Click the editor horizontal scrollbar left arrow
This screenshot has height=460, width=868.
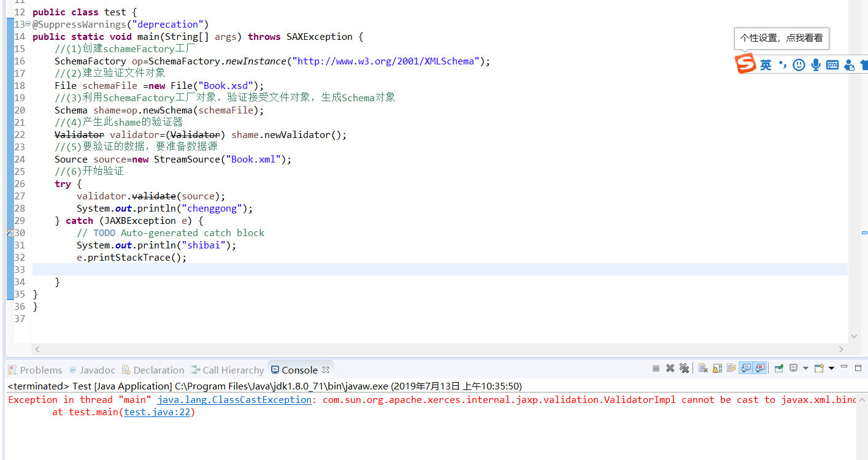pos(37,349)
